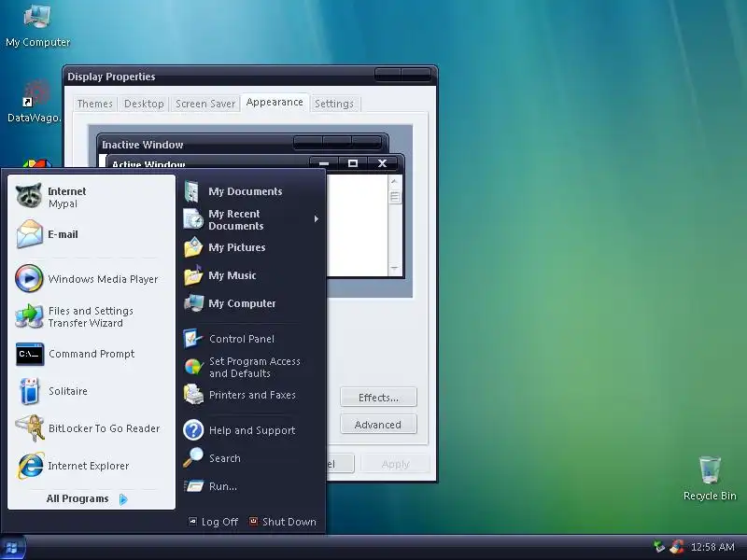
Task: Switch to the Desktop tab
Action: [144, 104]
